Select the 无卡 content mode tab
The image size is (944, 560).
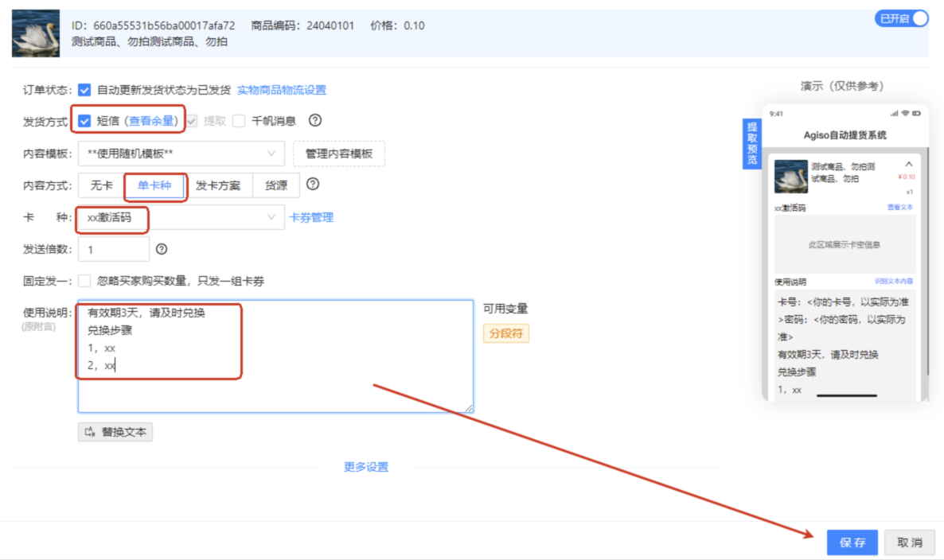(x=101, y=185)
